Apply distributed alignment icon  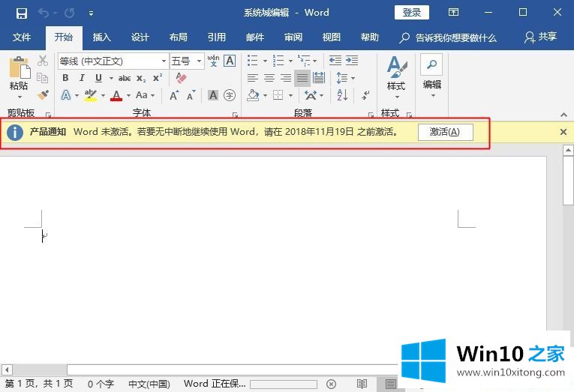tap(319, 78)
